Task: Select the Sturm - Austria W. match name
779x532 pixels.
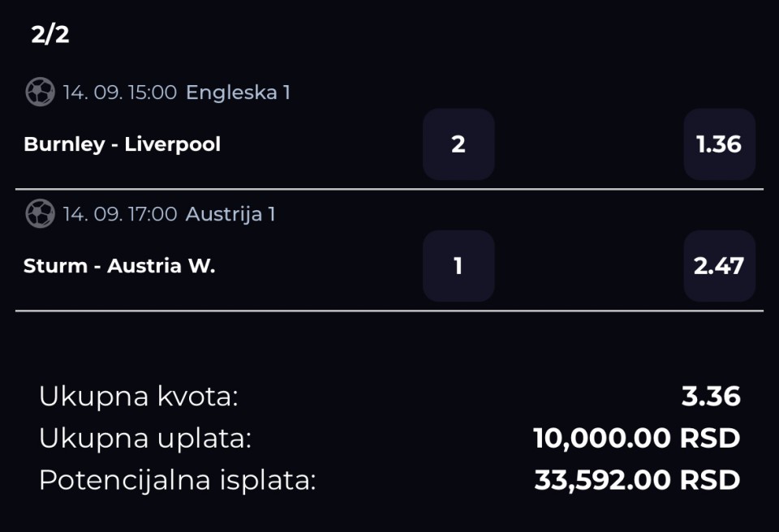Action: coord(119,266)
